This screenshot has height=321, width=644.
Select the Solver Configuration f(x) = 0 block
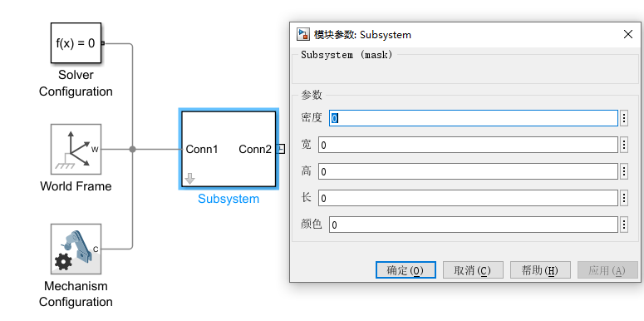(76, 42)
